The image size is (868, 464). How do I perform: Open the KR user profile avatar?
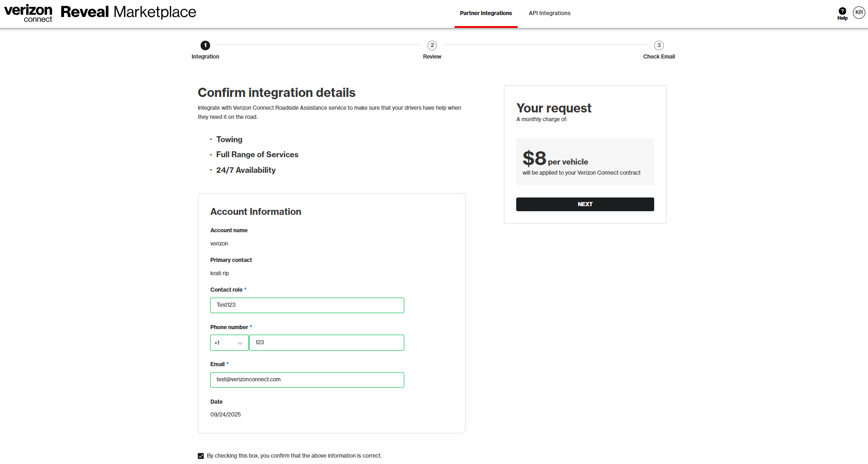tap(859, 12)
